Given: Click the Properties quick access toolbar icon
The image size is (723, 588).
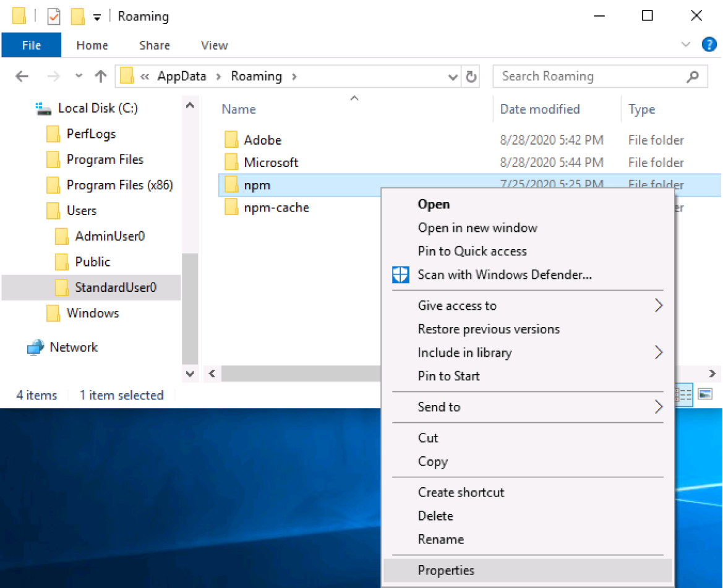Looking at the screenshot, I should pyautogui.click(x=54, y=17).
